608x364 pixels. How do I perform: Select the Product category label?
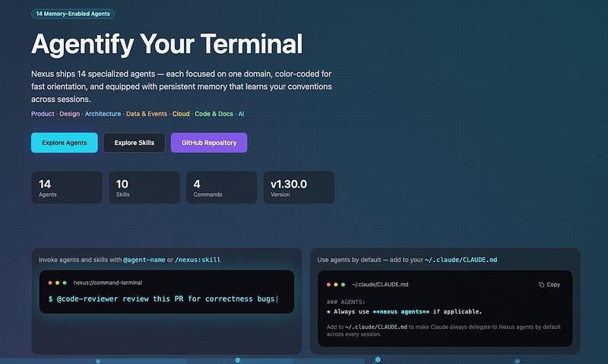point(43,113)
